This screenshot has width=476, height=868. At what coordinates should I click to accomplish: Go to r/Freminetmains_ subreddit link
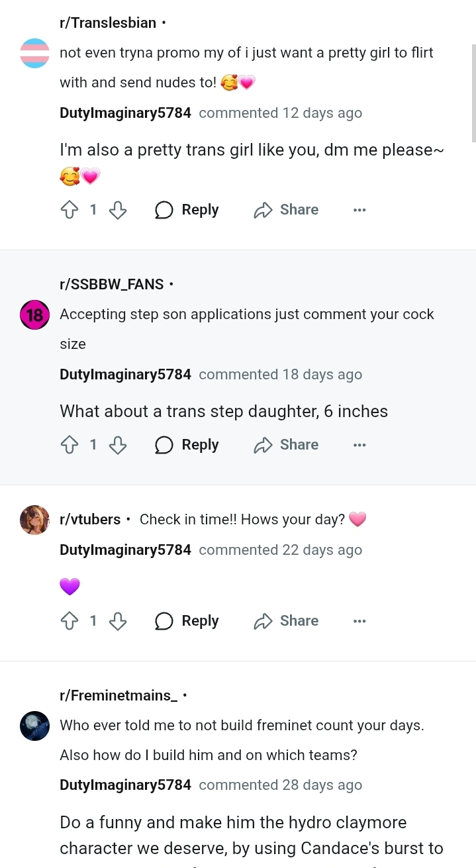(119, 695)
